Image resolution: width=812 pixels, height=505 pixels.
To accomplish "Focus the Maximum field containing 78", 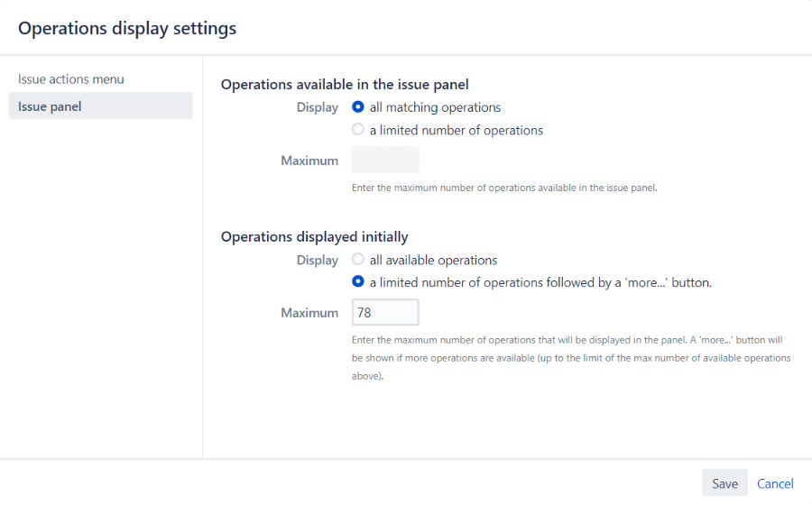I will [x=385, y=313].
